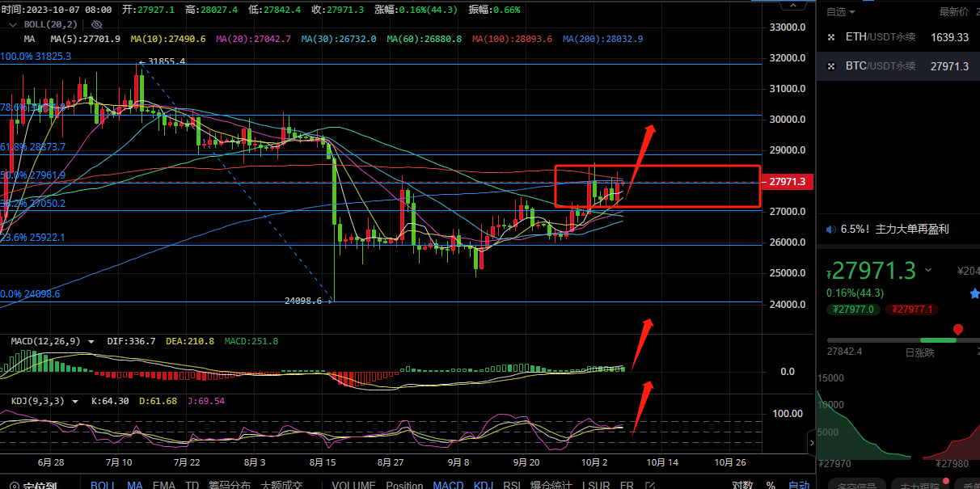This screenshot has width=980, height=489.
Task: Click the 8月 15 date on time axis
Action: (322, 462)
